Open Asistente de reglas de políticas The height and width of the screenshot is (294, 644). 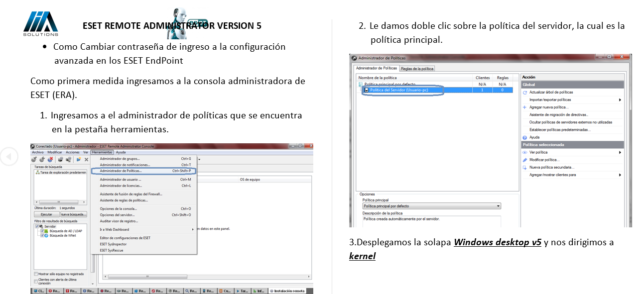pos(144,200)
